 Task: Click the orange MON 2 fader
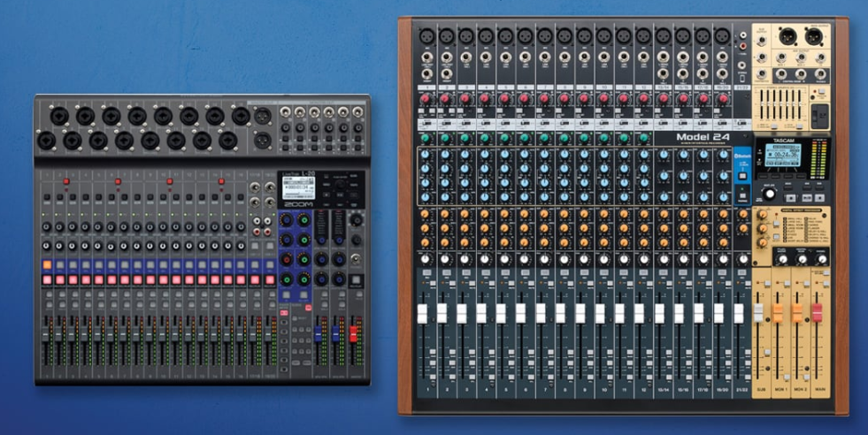797,313
